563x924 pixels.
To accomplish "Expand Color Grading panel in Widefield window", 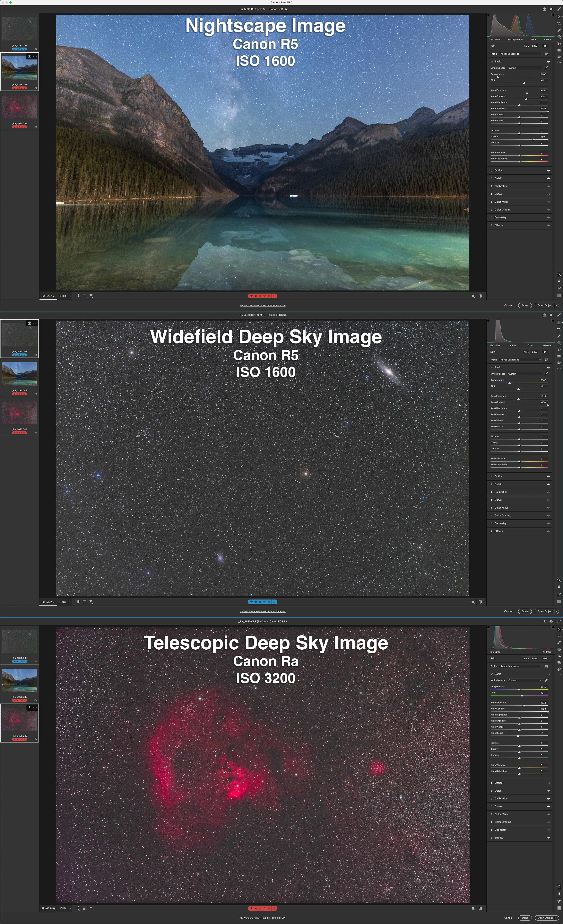I will pyautogui.click(x=503, y=516).
